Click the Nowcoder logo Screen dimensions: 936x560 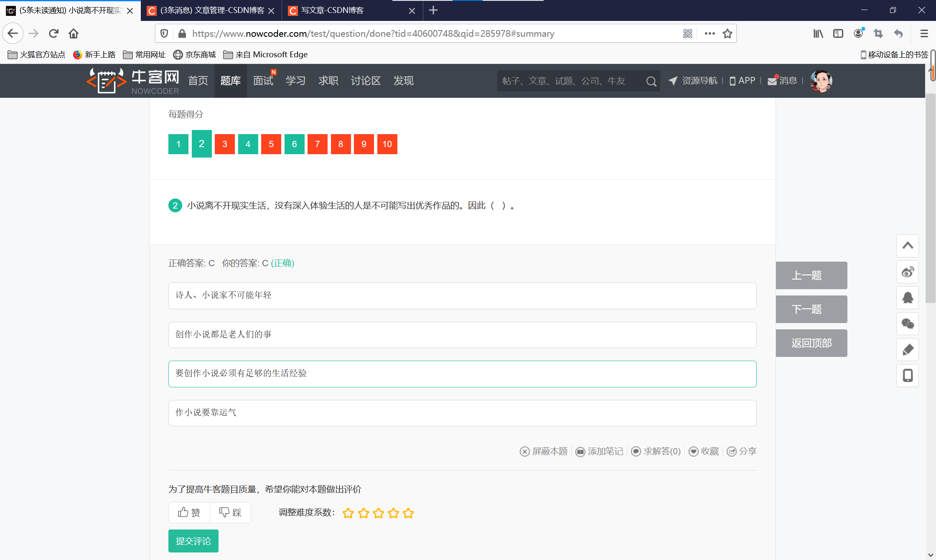[x=133, y=81]
